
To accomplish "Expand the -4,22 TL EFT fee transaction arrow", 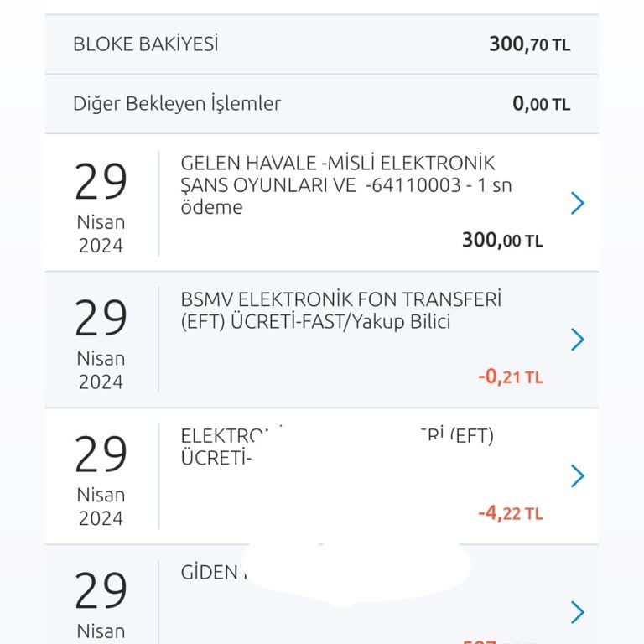I will tap(577, 476).
